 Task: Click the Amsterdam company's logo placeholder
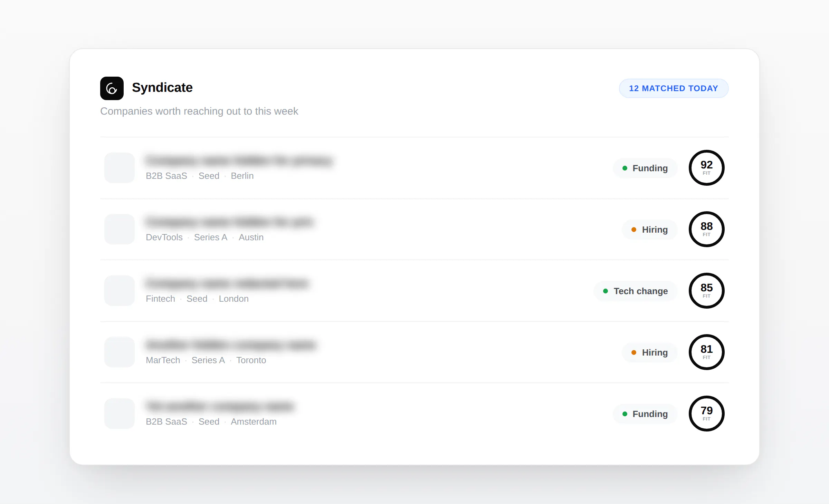tap(120, 414)
